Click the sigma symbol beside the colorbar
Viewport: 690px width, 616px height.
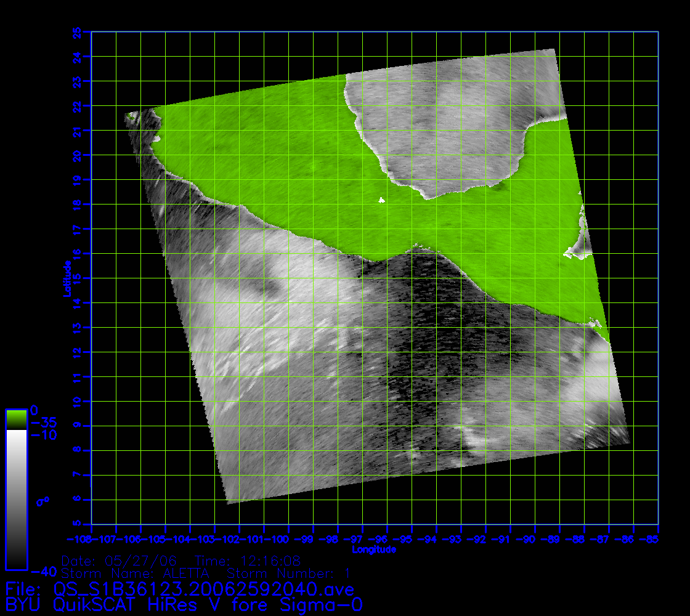(x=43, y=501)
